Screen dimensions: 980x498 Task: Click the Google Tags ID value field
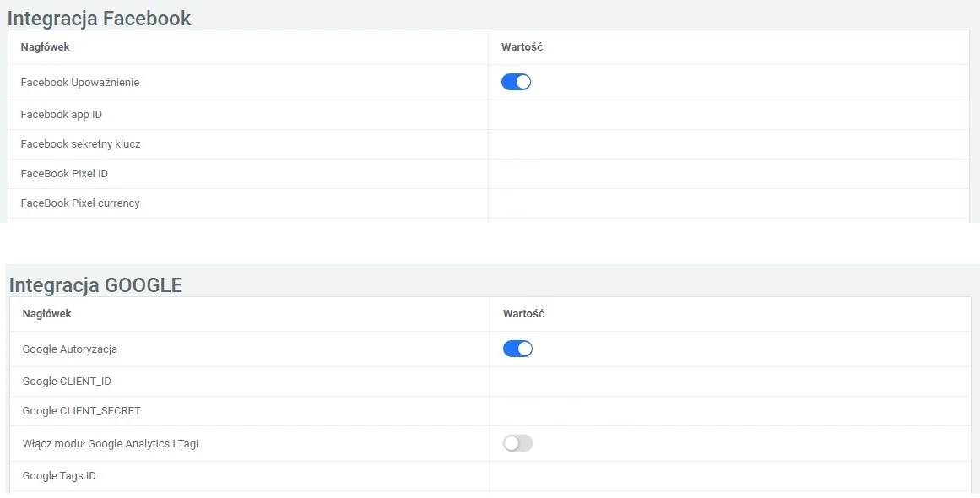[x=729, y=476]
